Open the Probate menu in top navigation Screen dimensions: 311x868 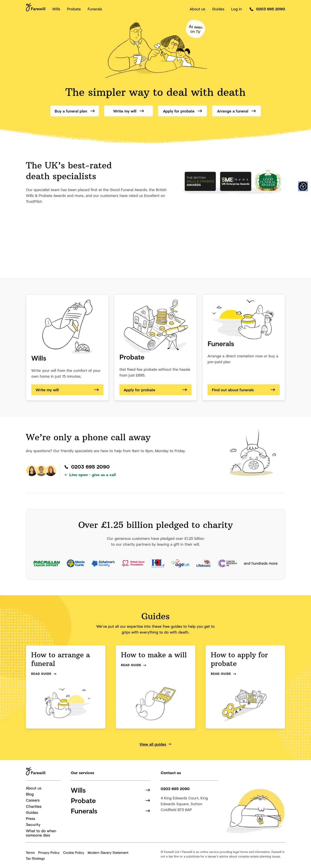pos(74,9)
